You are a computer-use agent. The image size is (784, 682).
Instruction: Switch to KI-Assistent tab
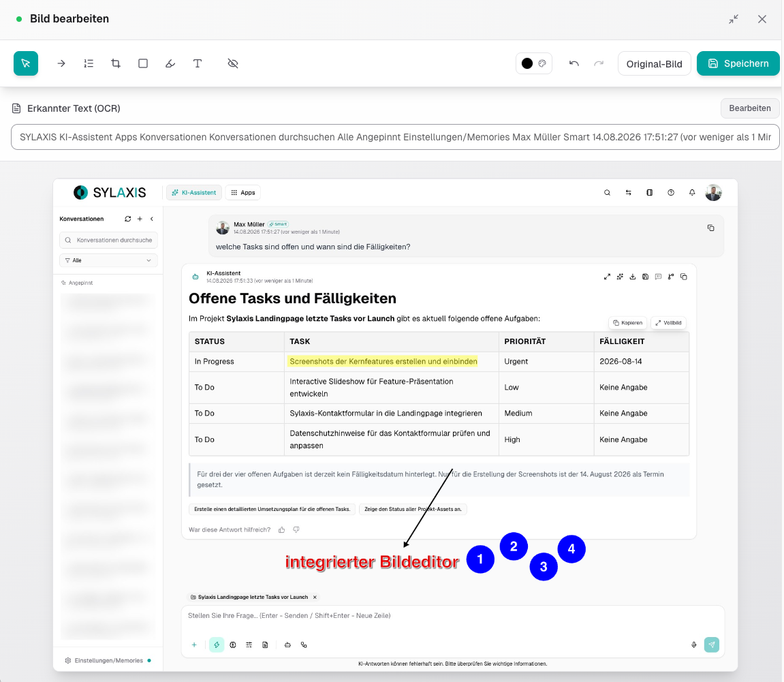[194, 193]
